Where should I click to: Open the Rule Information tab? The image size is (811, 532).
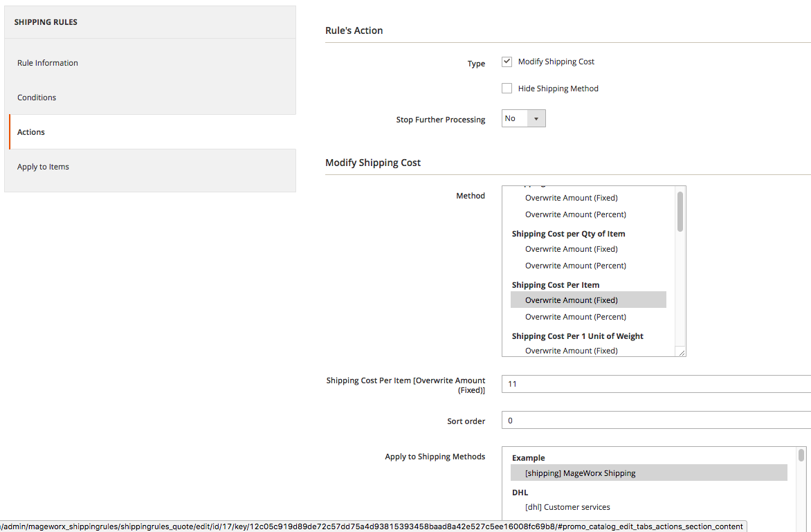(48, 63)
